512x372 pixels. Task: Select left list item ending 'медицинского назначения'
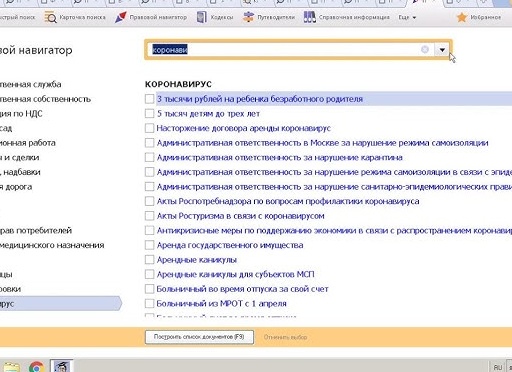point(52,245)
